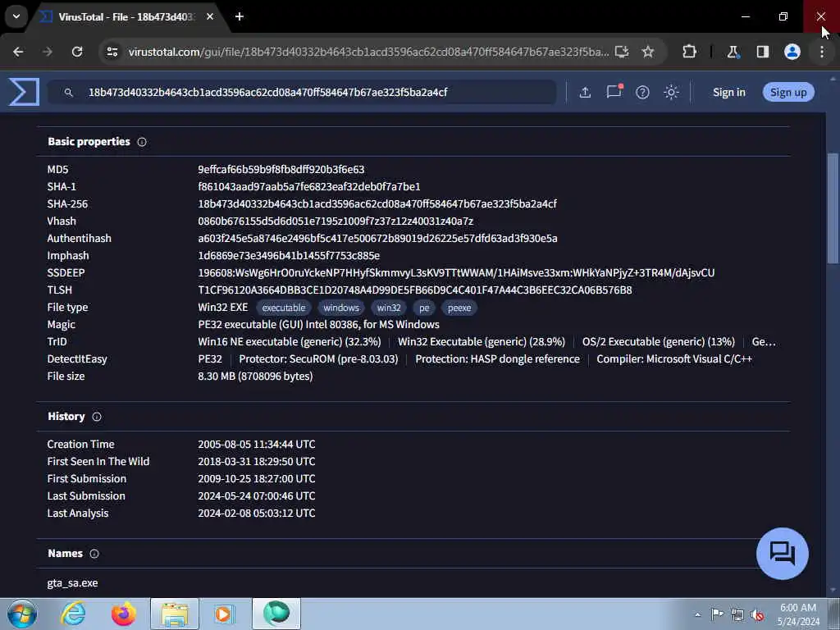Toggle the browser side panel
This screenshot has height=630, width=840.
click(762, 52)
